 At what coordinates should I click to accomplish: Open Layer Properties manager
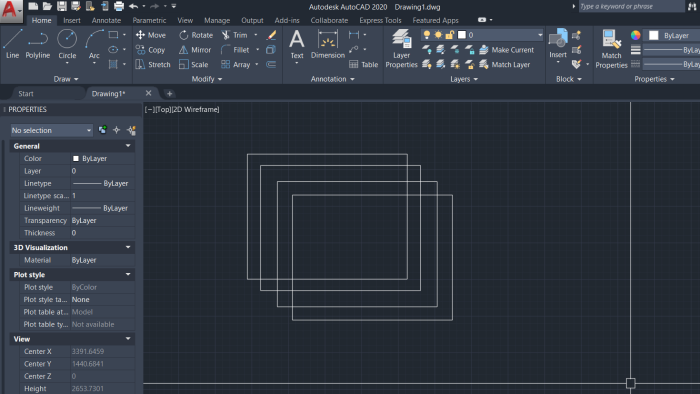click(401, 49)
